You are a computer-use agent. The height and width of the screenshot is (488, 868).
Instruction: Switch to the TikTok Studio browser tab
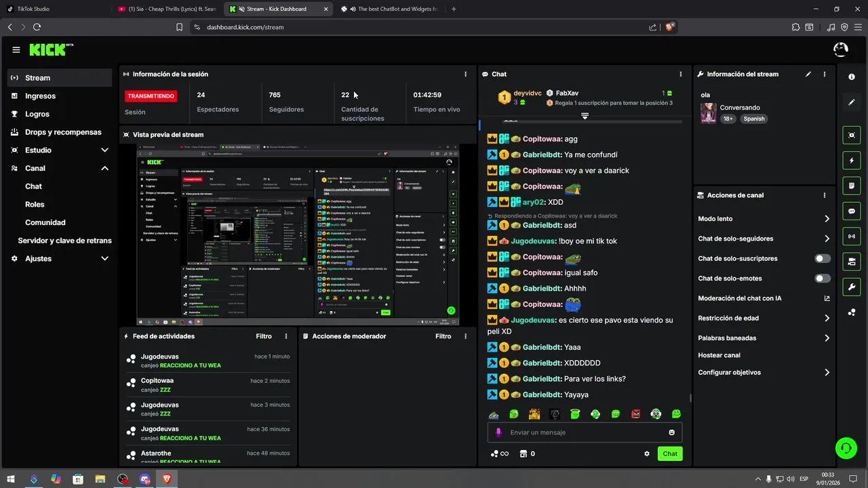pos(56,9)
